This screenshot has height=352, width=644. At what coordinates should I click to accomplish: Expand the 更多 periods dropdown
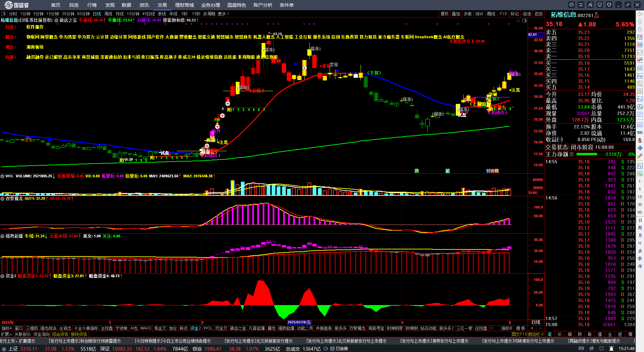(x=223, y=14)
